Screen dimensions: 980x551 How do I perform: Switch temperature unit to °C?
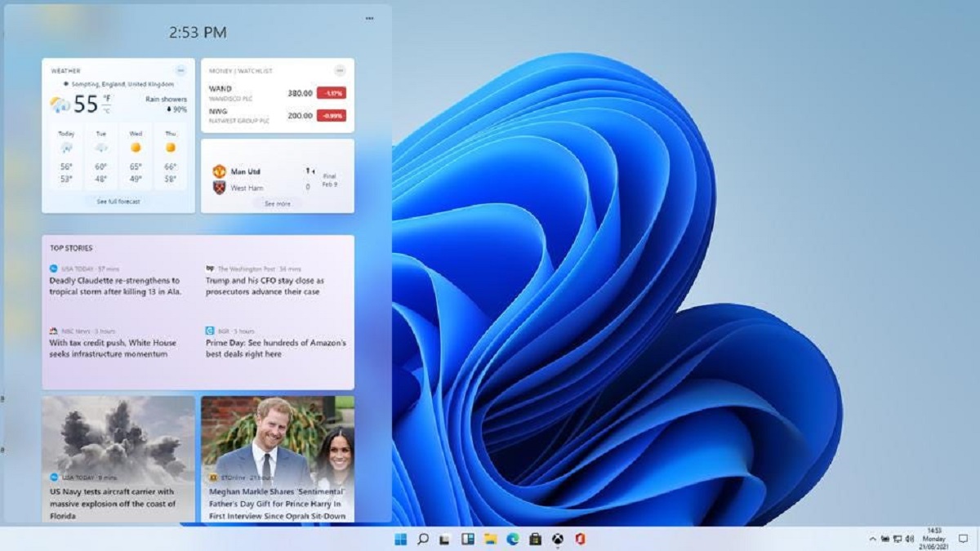[x=107, y=110]
